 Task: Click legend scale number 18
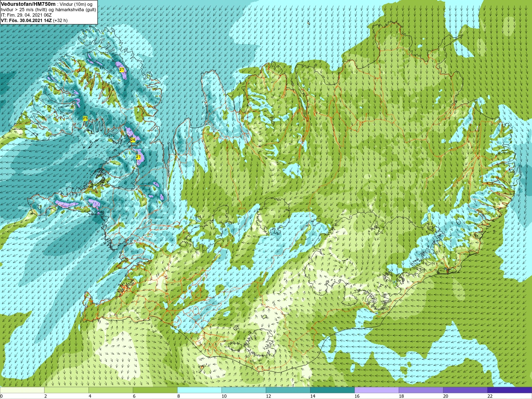pyautogui.click(x=401, y=396)
